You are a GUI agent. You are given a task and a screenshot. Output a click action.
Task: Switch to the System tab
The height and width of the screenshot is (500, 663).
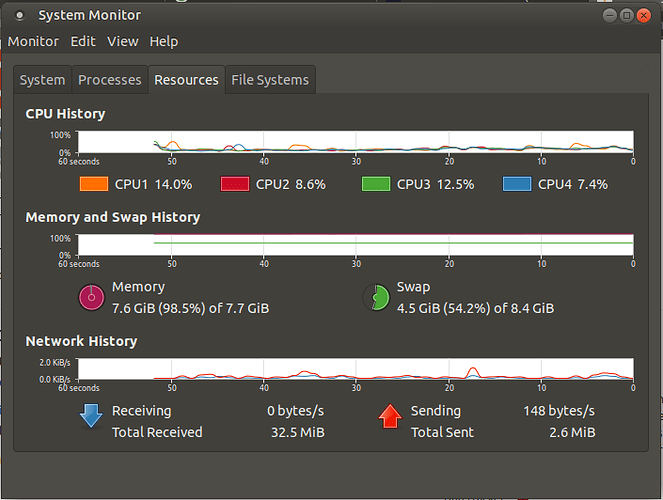pyautogui.click(x=42, y=80)
